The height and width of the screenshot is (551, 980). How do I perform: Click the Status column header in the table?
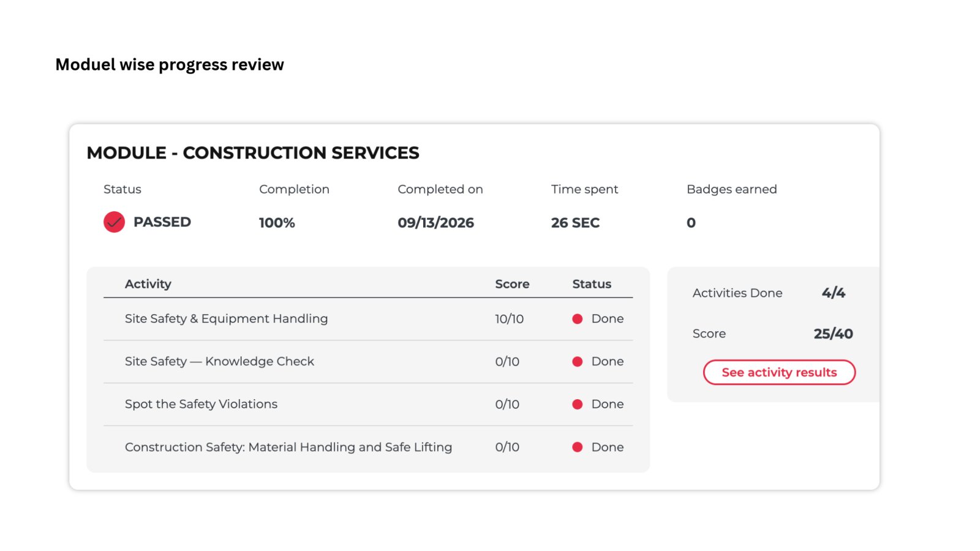point(592,284)
